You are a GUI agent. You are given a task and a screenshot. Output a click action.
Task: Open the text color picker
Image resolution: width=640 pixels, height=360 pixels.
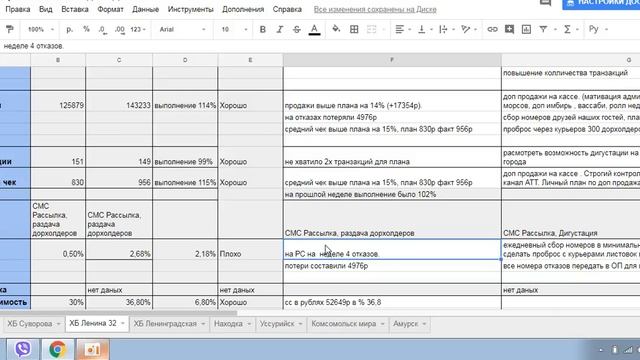click(x=314, y=29)
